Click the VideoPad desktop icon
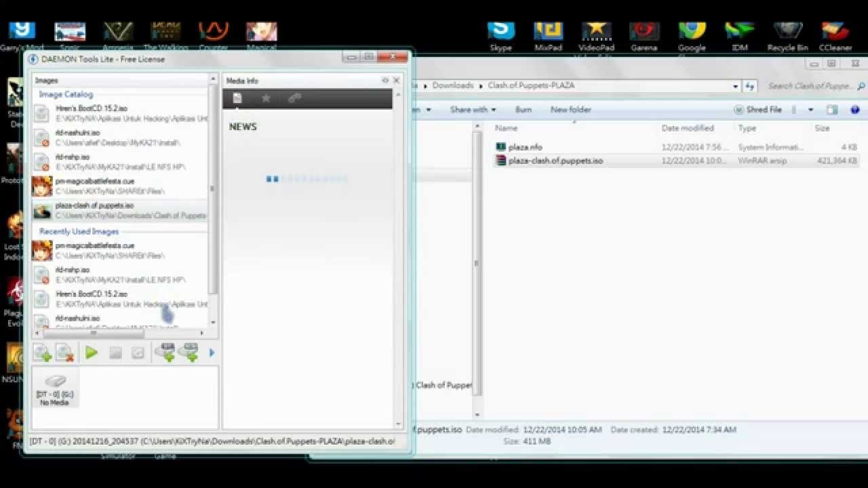The width and height of the screenshot is (868, 488). pos(596,37)
